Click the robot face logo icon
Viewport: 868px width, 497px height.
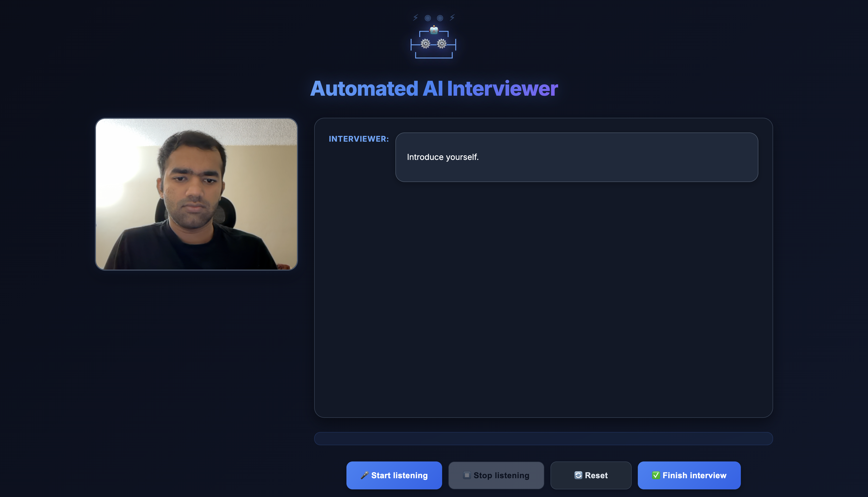click(434, 30)
